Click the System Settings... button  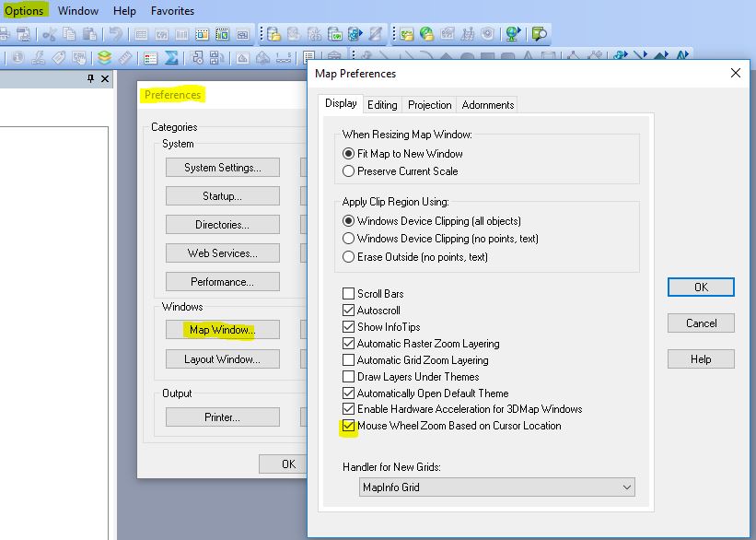[222, 168]
